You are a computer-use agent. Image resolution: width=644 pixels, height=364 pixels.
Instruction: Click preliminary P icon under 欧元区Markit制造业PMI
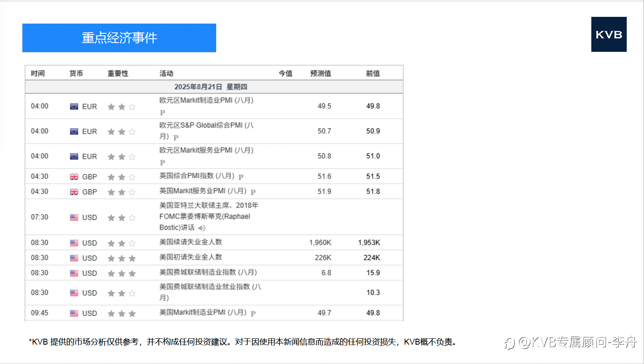click(x=162, y=112)
